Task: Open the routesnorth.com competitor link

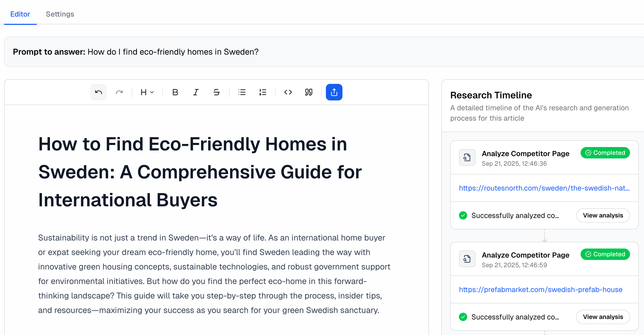Action: click(544, 188)
